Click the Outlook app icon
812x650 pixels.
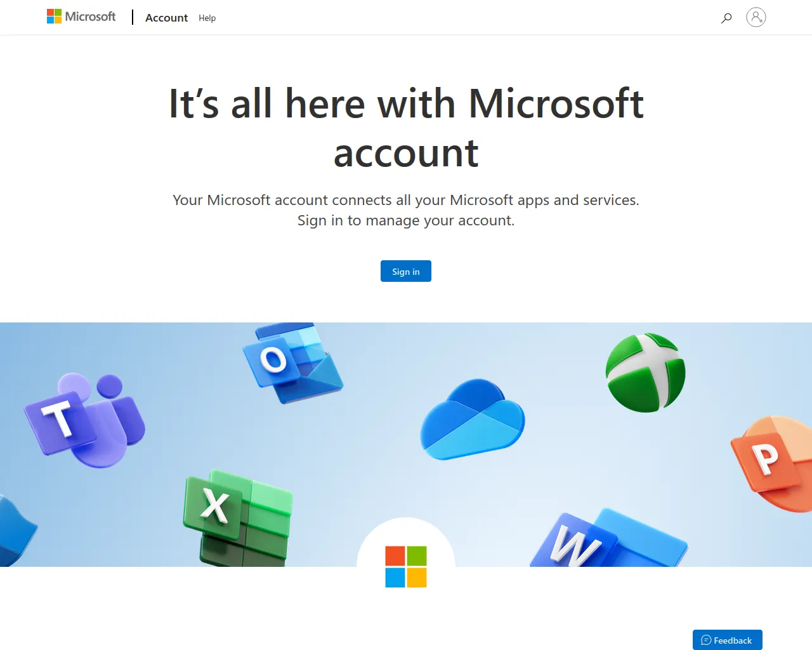tap(293, 362)
